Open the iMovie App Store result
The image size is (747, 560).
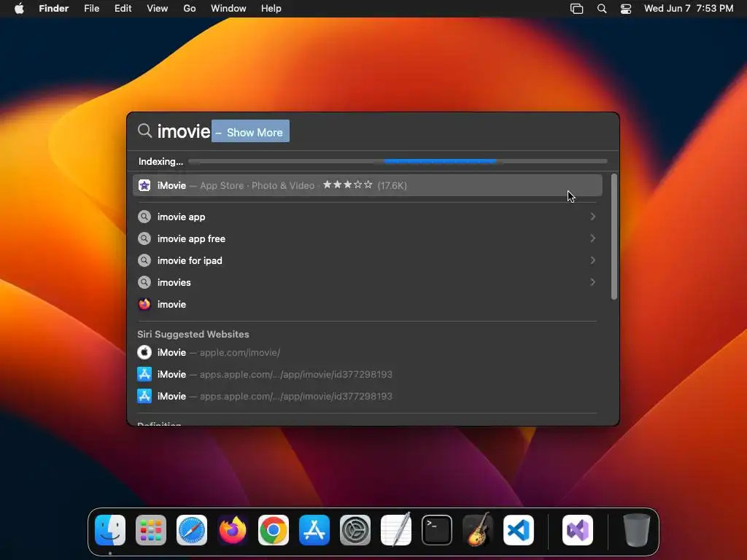[x=368, y=185]
